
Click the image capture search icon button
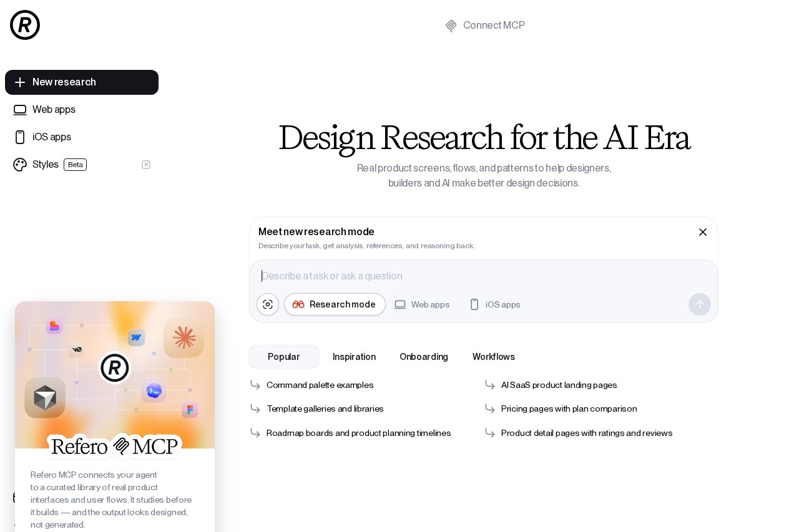pyautogui.click(x=268, y=304)
